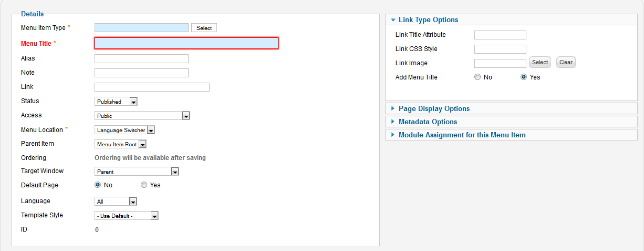Open the Access dropdown showing Public
Viewport: 644px width, 251px height.
coord(142,116)
